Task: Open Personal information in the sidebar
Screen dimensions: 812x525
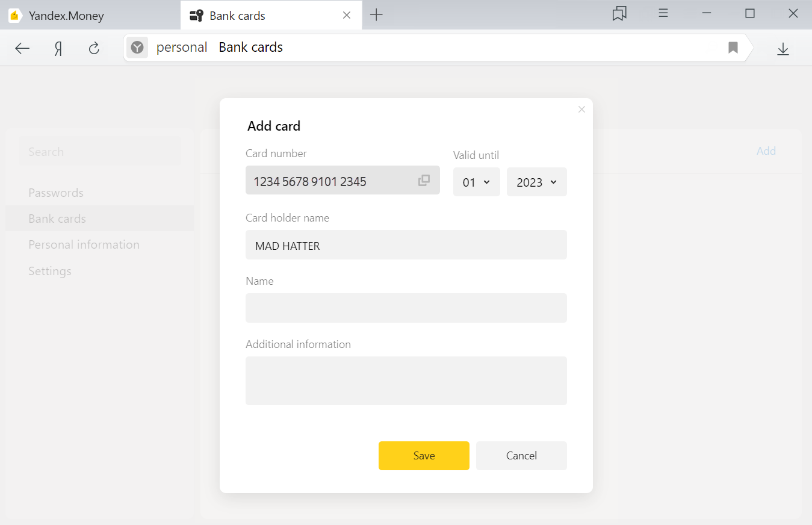Action: click(84, 244)
